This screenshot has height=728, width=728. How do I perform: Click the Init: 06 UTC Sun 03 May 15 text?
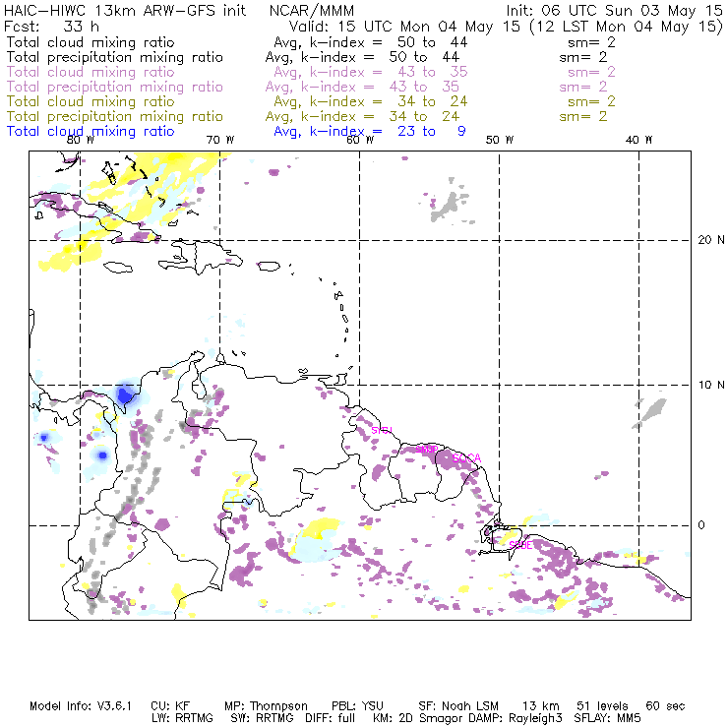click(x=614, y=11)
